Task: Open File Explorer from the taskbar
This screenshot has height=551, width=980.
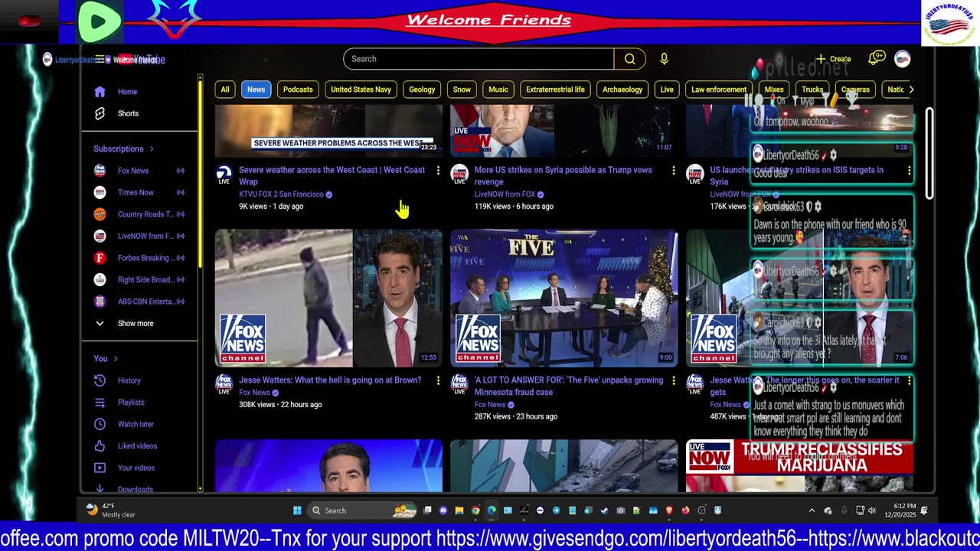Action: (459, 510)
